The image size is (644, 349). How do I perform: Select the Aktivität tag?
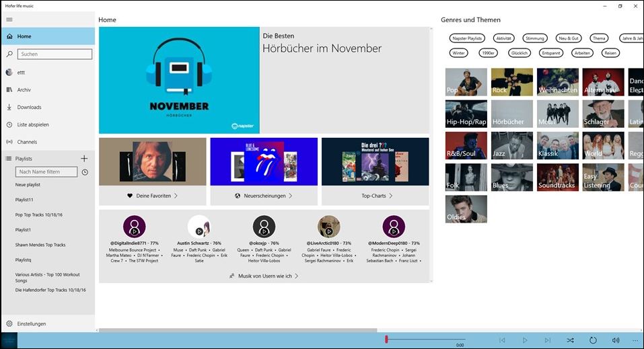(x=503, y=38)
